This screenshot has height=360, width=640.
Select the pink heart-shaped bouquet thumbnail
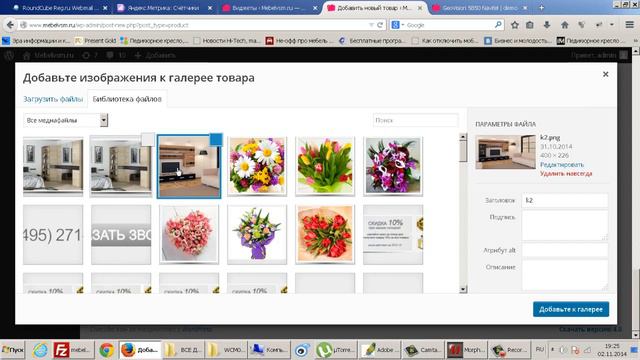tap(189, 234)
